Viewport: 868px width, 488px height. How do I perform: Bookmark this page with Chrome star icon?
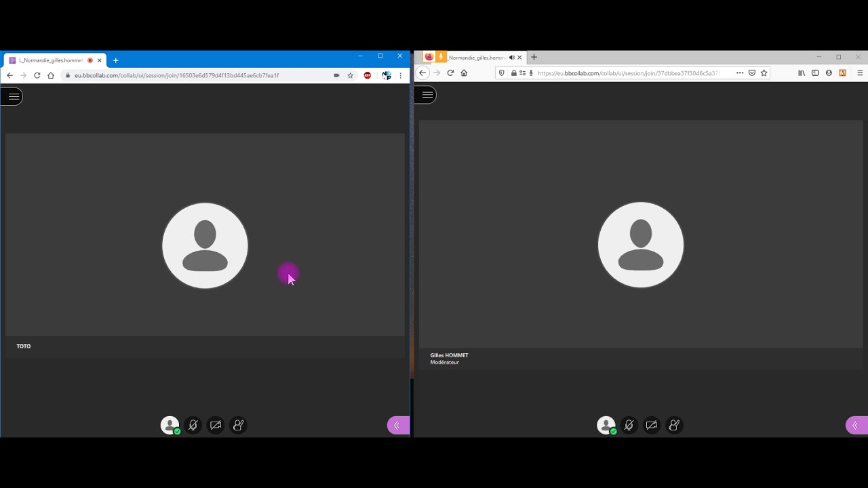351,76
